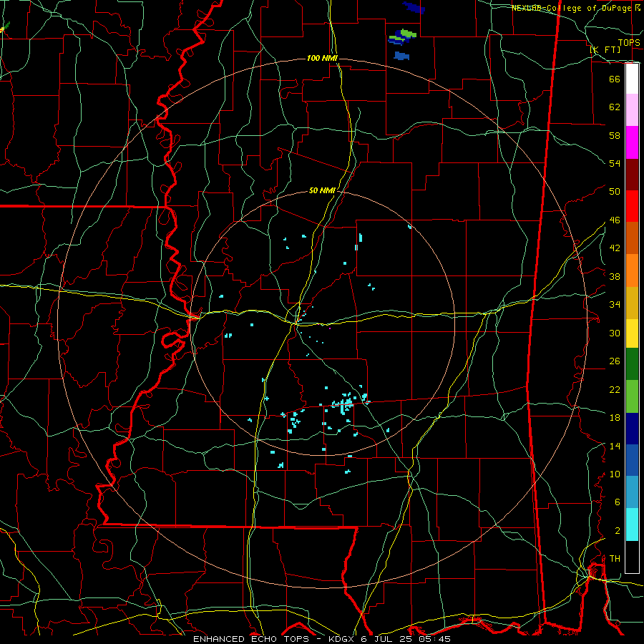644x644 pixels.
Task: Click the gold legend segment
Action: click(x=632, y=302)
